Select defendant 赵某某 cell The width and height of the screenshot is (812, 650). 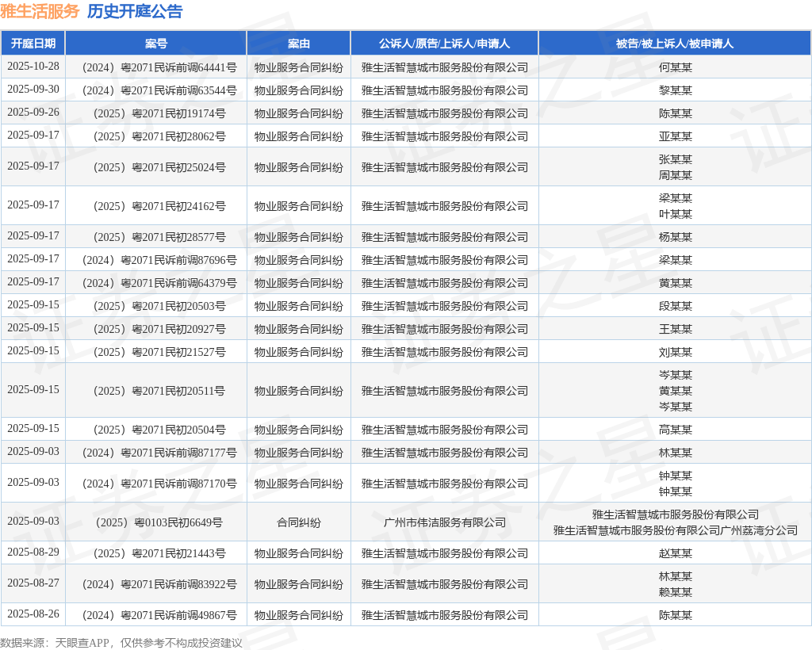tap(675, 553)
